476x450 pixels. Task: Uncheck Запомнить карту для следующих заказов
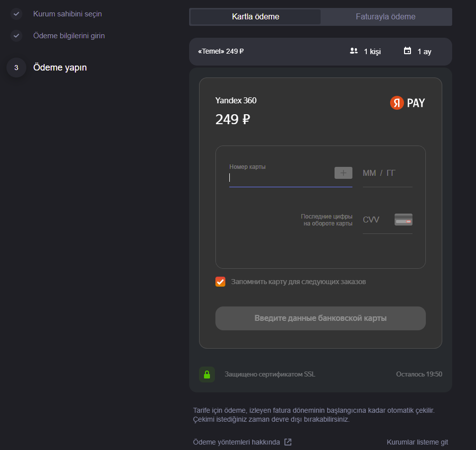[220, 282]
